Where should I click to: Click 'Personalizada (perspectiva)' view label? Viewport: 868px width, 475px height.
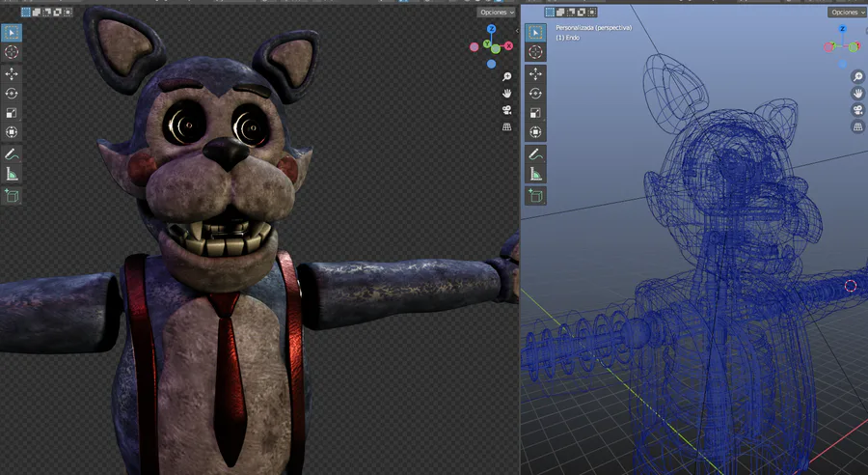click(593, 28)
